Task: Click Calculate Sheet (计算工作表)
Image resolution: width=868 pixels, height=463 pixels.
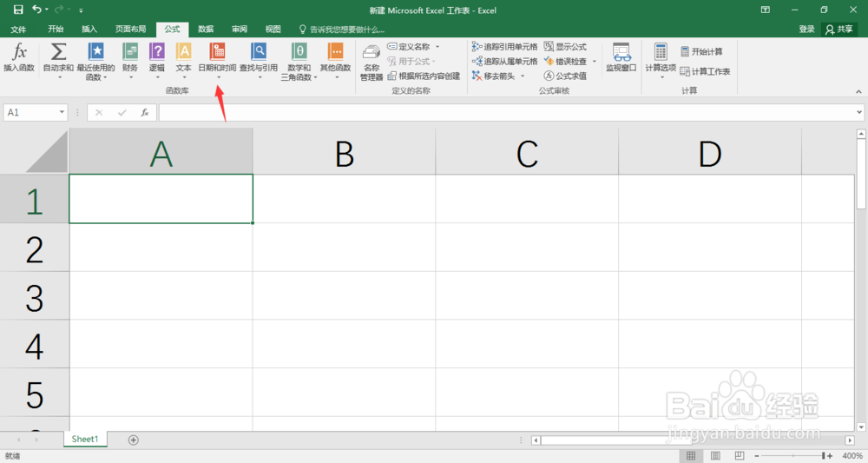Action: (x=705, y=71)
